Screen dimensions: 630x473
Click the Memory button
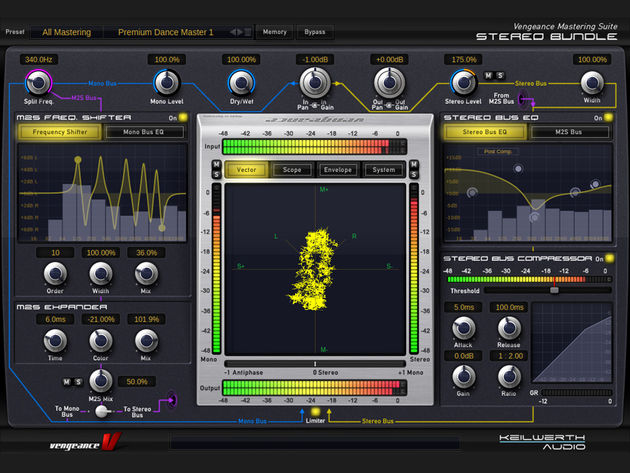[x=275, y=32]
